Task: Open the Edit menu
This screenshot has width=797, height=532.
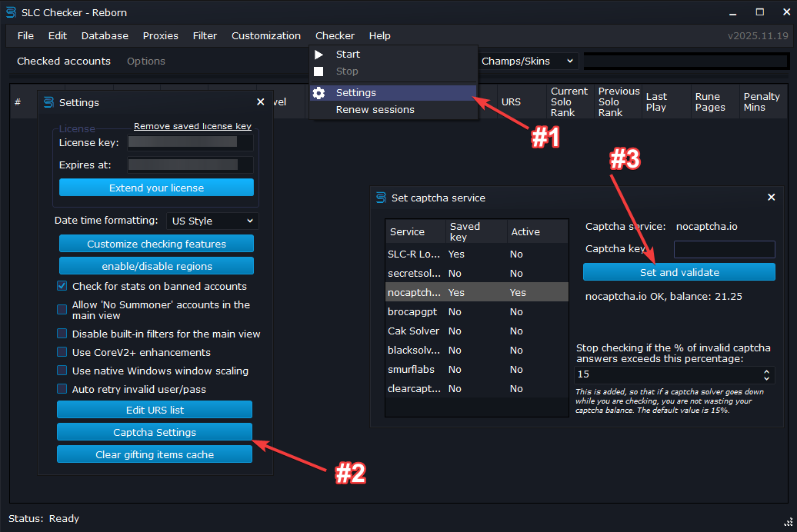Action: [58, 35]
